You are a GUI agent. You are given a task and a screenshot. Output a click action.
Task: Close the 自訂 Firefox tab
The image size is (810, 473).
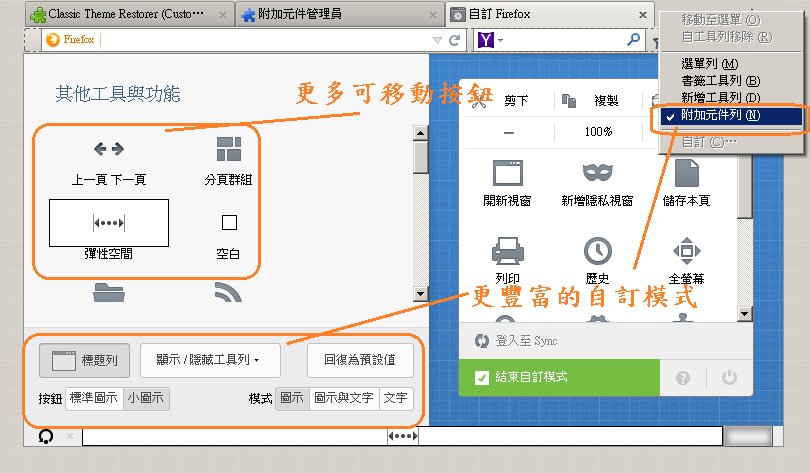643,15
